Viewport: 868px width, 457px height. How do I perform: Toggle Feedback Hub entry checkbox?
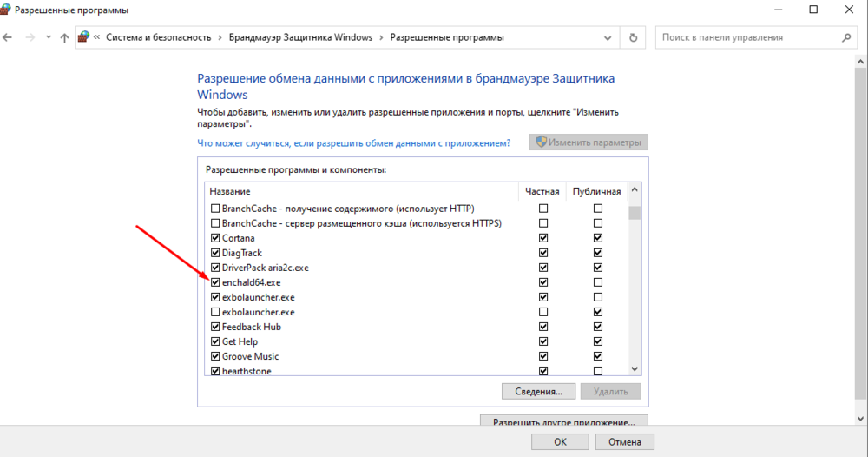pyautogui.click(x=215, y=327)
